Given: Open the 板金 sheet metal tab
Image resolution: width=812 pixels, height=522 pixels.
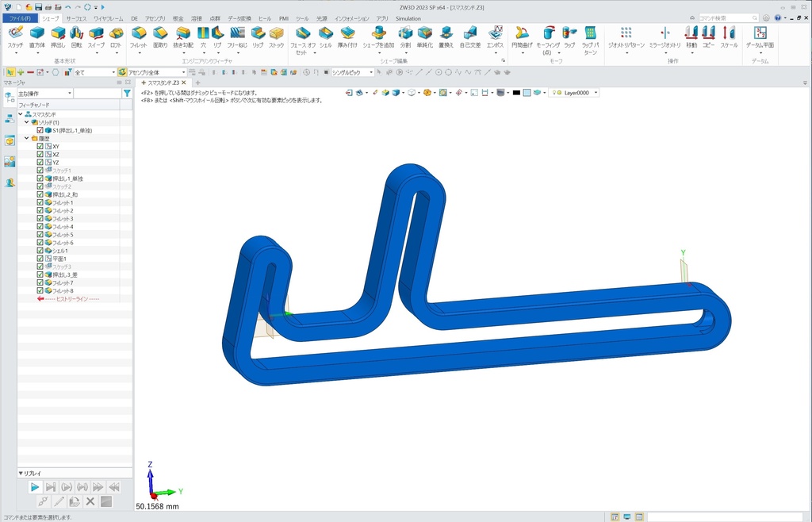Looking at the screenshot, I should coord(178,18).
